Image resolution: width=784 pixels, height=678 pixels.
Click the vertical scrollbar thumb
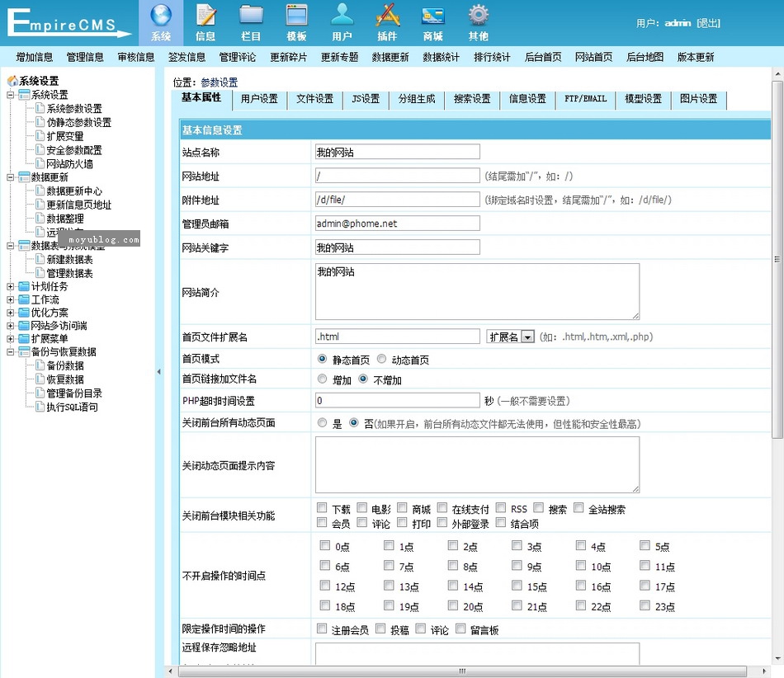point(777,260)
